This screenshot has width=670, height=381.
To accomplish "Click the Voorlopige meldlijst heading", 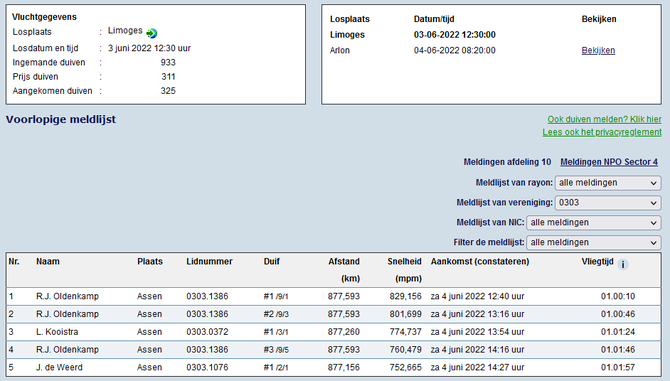I will [x=61, y=120].
